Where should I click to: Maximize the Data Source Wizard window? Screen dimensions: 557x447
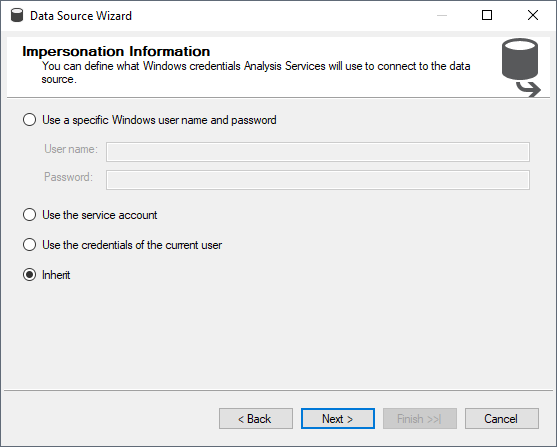(x=487, y=15)
